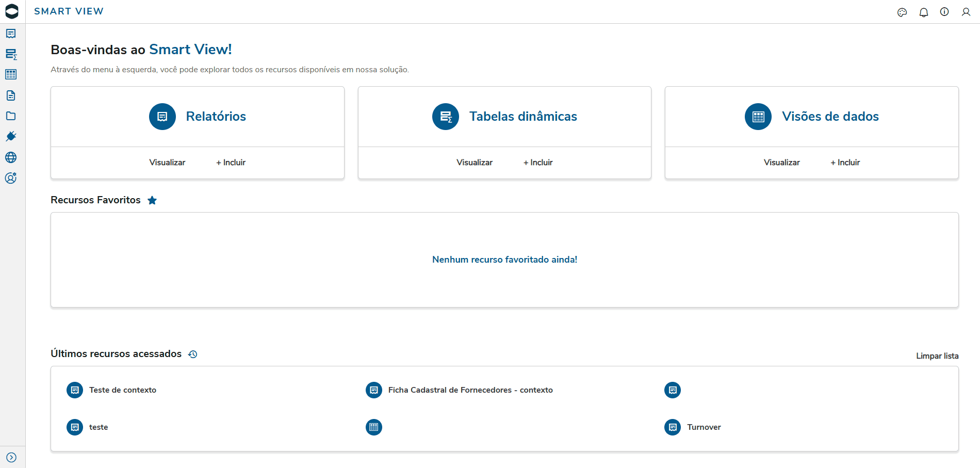Open the pivot tables sidebar icon
The image size is (980, 468).
click(x=11, y=54)
